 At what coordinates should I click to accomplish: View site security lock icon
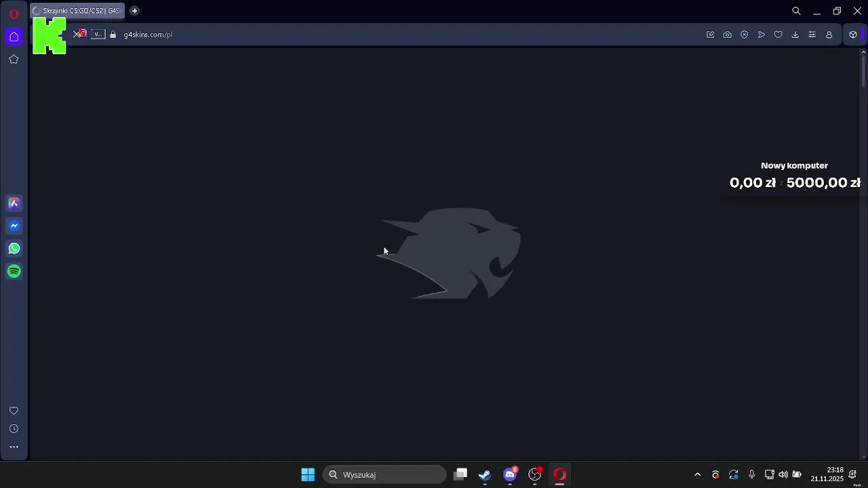[113, 35]
